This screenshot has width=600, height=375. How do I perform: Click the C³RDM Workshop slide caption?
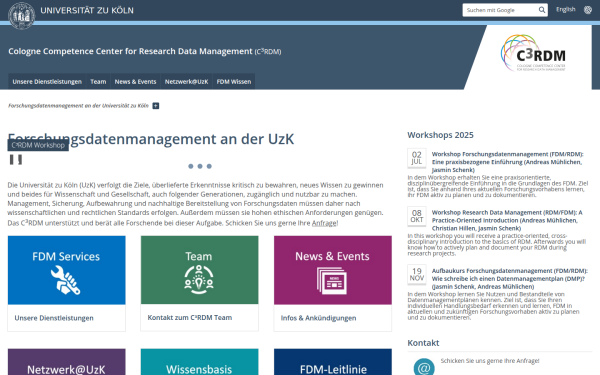pos(38,145)
